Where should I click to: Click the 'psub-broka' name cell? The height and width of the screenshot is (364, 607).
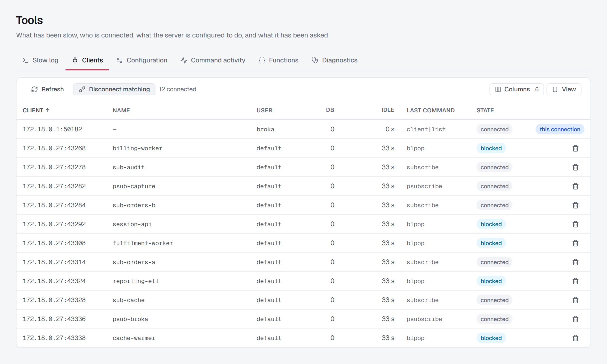pyautogui.click(x=130, y=319)
